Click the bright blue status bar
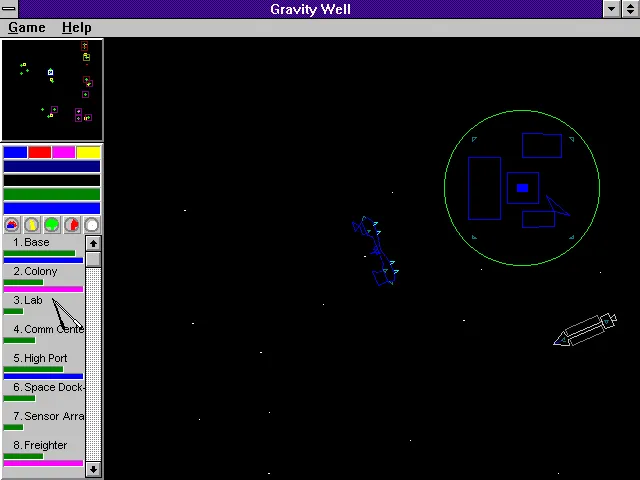Image resolution: width=640 pixels, height=480 pixels. pos(52,208)
